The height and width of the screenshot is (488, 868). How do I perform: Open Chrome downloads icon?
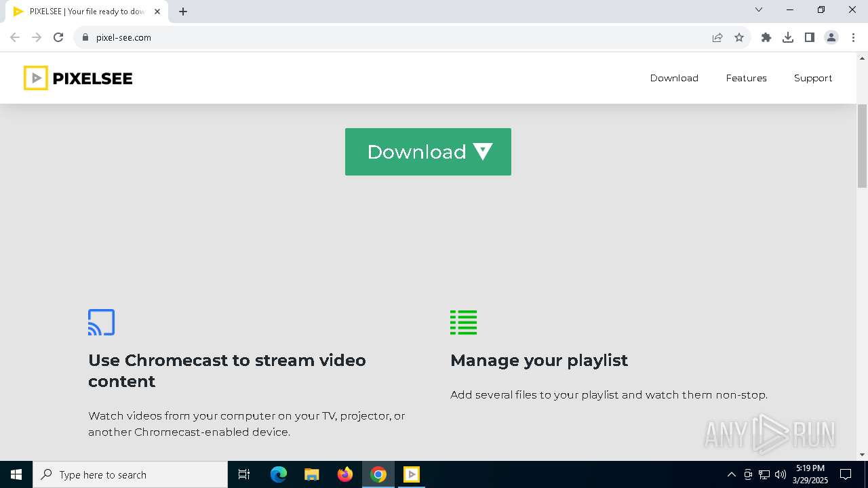tap(788, 37)
